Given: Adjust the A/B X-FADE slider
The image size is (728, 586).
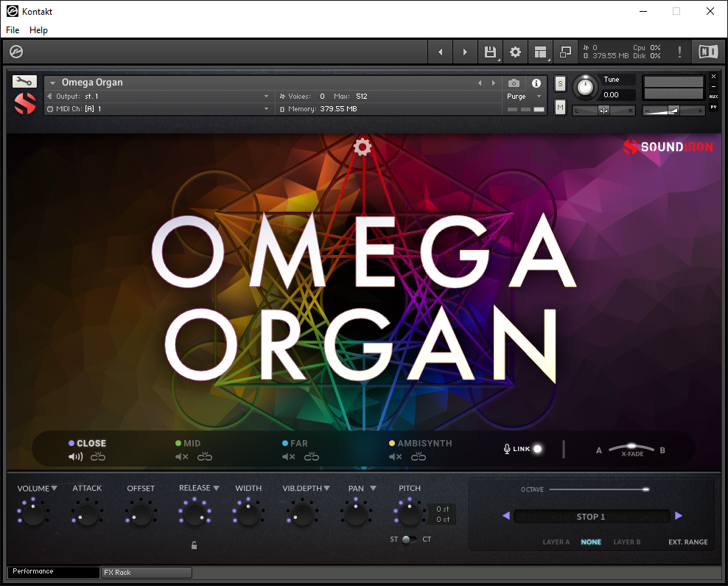Looking at the screenshot, I should [631, 446].
